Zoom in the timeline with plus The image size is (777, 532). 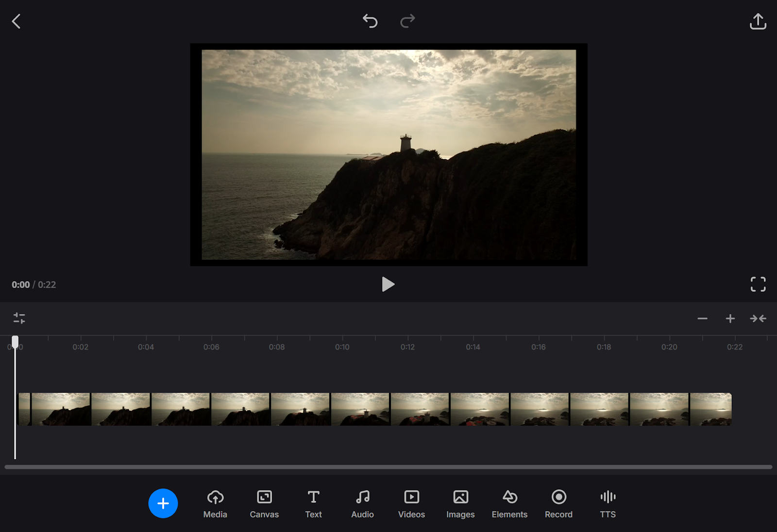click(x=730, y=318)
